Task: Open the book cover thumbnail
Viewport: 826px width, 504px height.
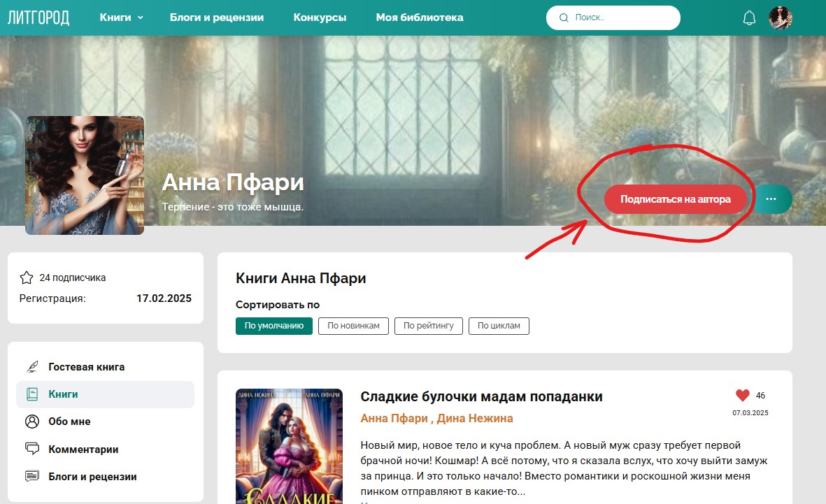Action: (290, 446)
